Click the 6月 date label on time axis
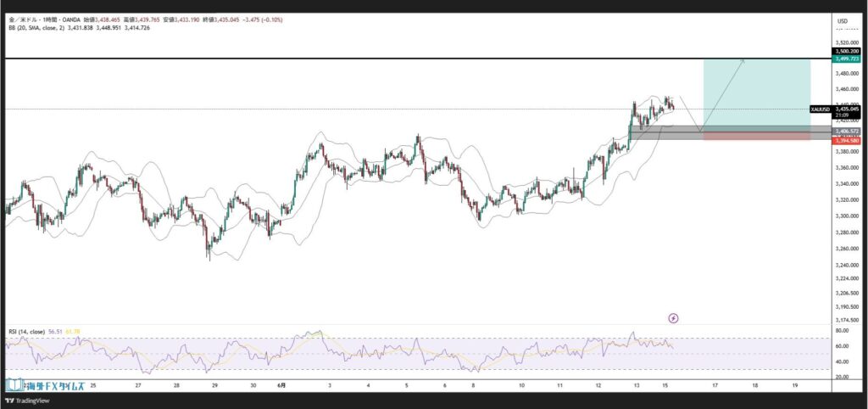 click(282, 384)
